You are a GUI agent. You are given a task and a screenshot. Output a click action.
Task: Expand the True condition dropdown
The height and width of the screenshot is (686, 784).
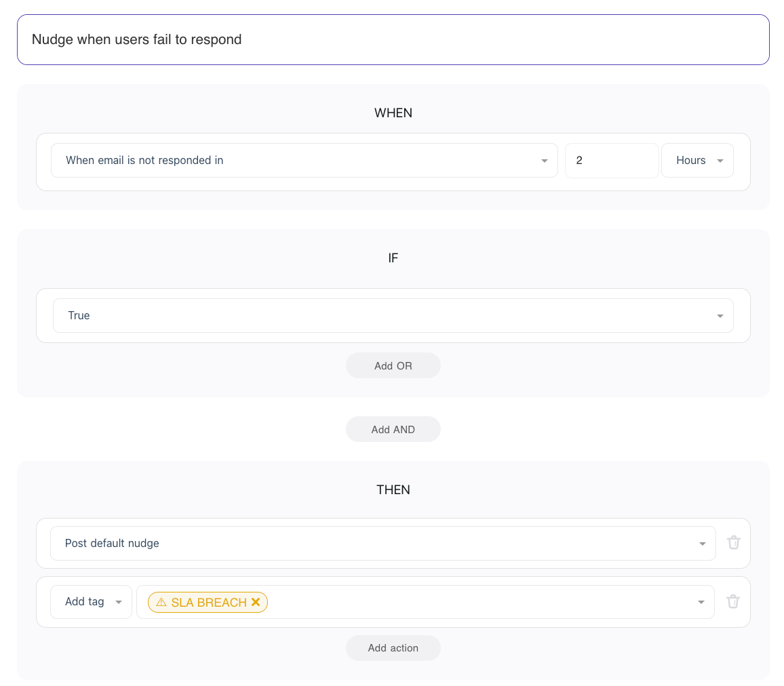387,316
